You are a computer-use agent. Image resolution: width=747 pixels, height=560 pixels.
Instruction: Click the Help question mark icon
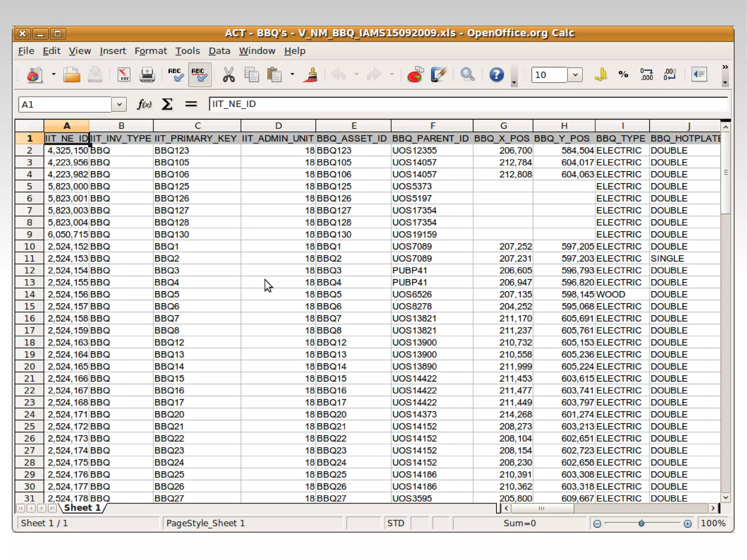coord(496,75)
